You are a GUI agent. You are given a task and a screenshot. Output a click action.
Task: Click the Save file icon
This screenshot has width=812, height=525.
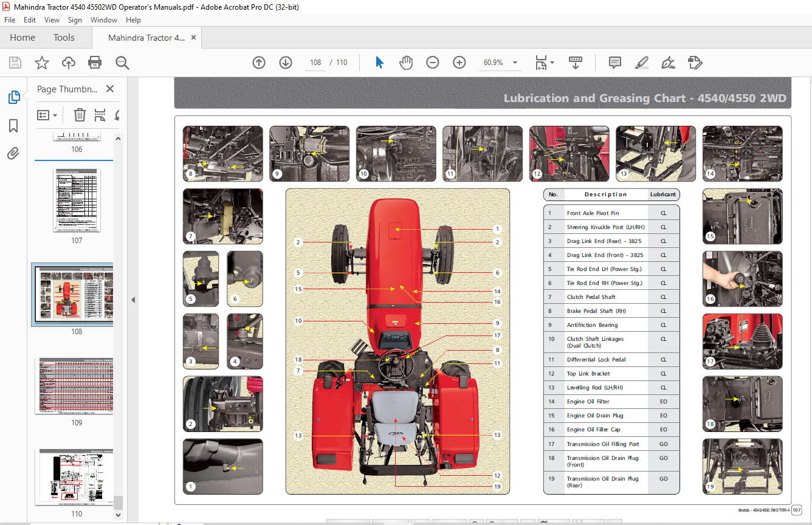(x=15, y=63)
